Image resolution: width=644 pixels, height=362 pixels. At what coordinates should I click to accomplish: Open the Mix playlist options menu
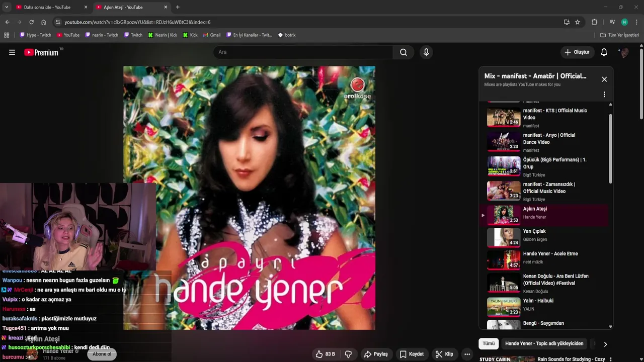click(x=604, y=95)
